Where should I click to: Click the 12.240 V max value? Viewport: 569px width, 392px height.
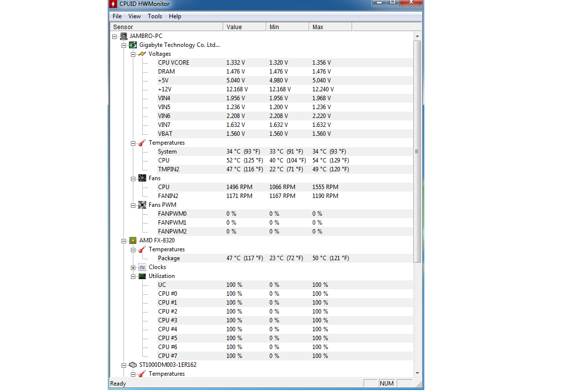[323, 89]
